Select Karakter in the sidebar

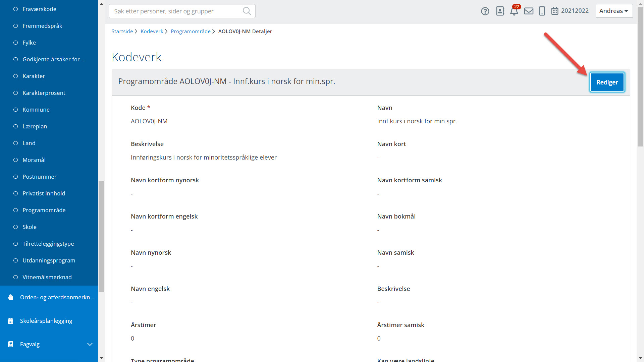tap(34, 76)
